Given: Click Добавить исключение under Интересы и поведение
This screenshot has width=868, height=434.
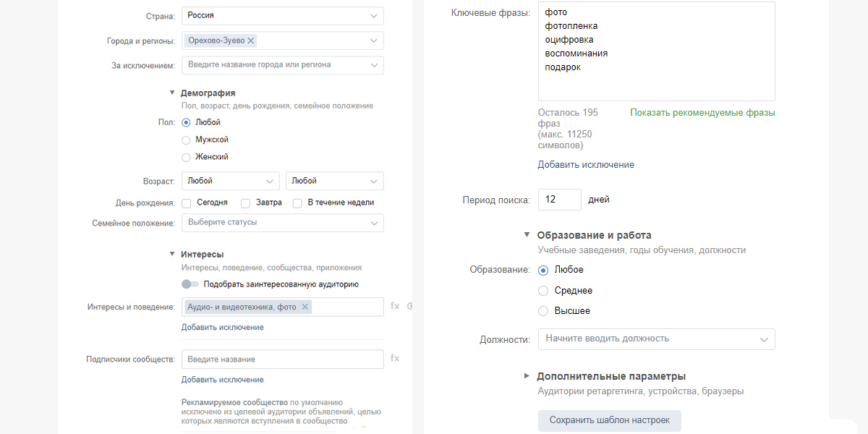Looking at the screenshot, I should [223, 328].
